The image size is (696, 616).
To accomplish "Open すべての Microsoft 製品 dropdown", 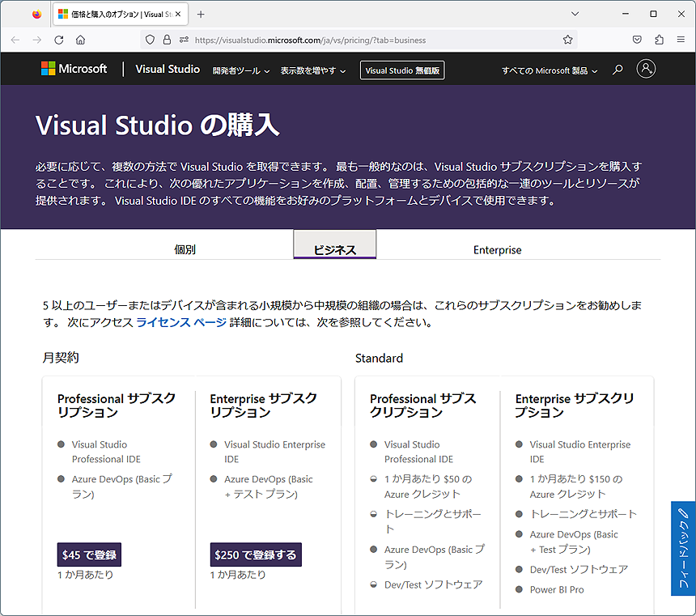I will 550,70.
